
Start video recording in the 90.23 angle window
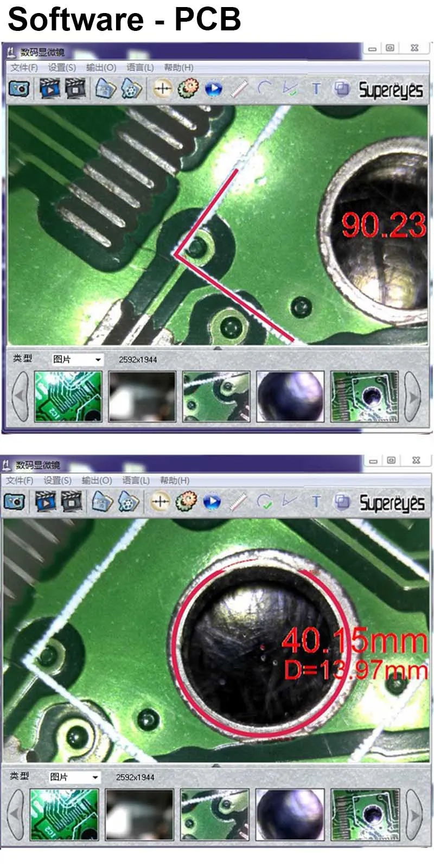(x=49, y=88)
